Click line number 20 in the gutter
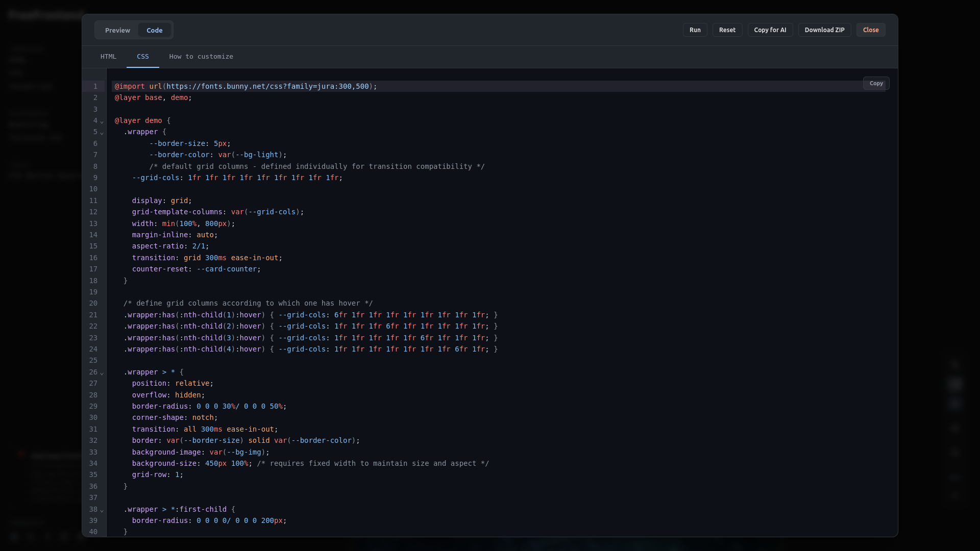 (93, 303)
